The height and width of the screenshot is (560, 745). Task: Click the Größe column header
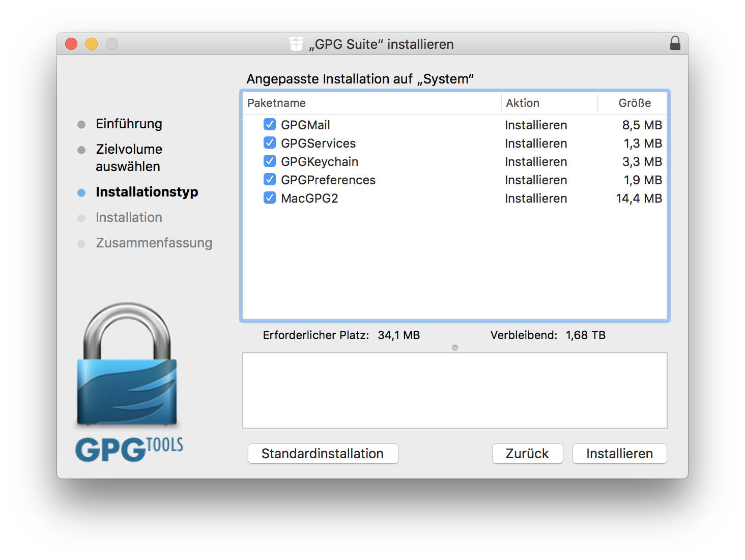click(x=633, y=103)
